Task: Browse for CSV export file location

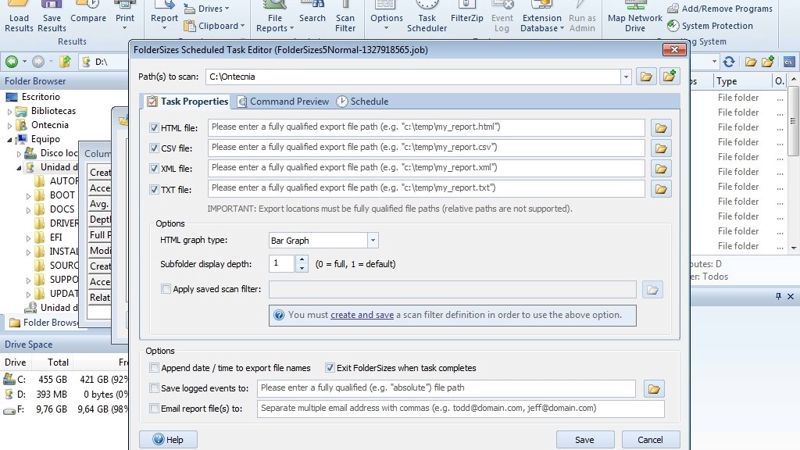Action: click(x=661, y=148)
